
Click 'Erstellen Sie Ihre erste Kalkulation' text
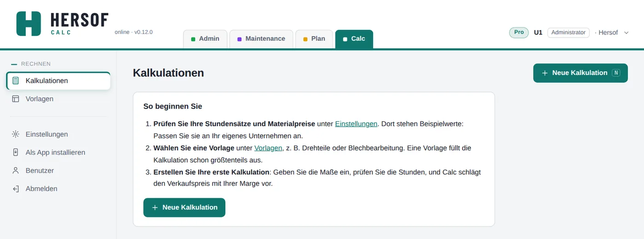point(211,172)
